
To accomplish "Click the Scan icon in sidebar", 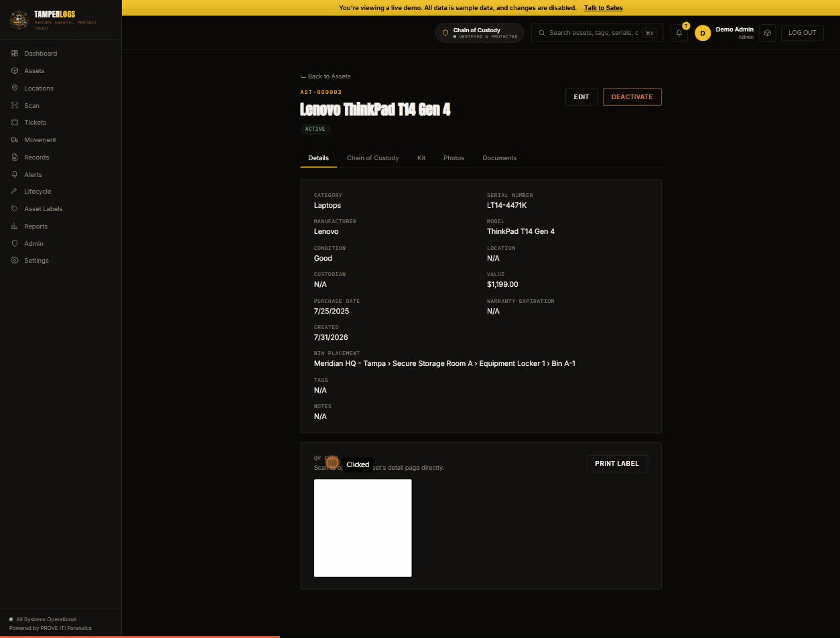I will click(x=15, y=106).
